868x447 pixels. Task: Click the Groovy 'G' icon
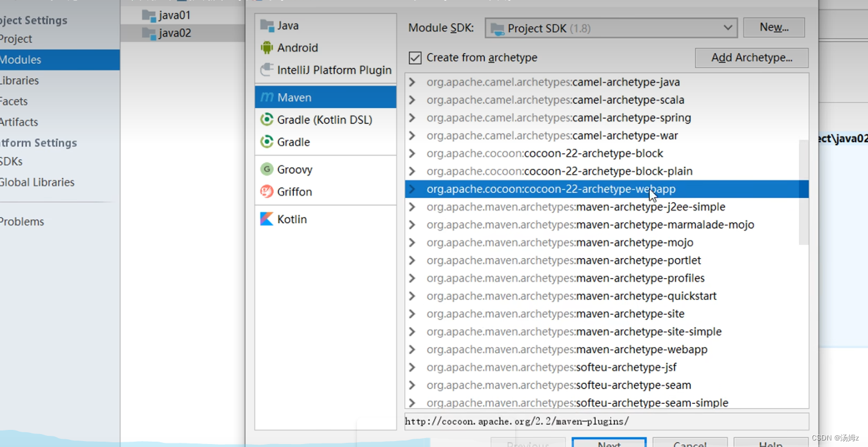(x=267, y=169)
